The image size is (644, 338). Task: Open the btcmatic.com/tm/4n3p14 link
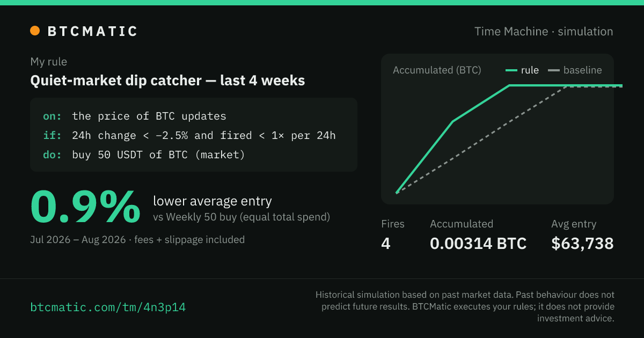(x=108, y=307)
